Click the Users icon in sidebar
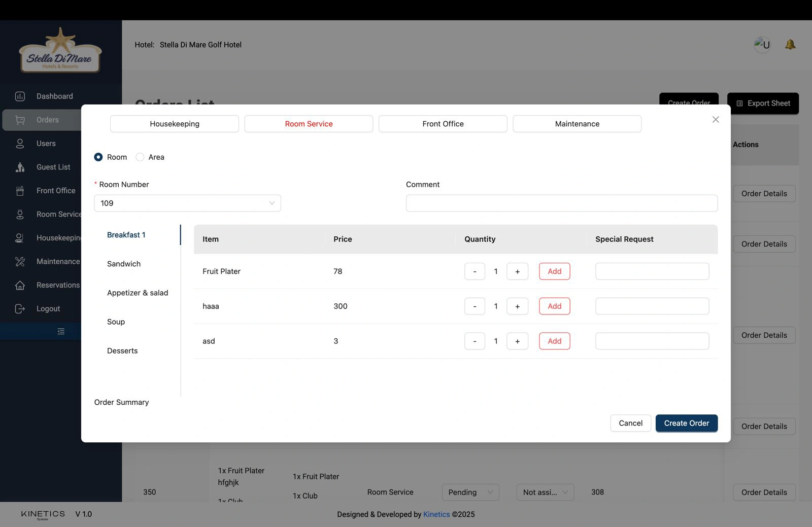This screenshot has width=812, height=527. [x=20, y=144]
